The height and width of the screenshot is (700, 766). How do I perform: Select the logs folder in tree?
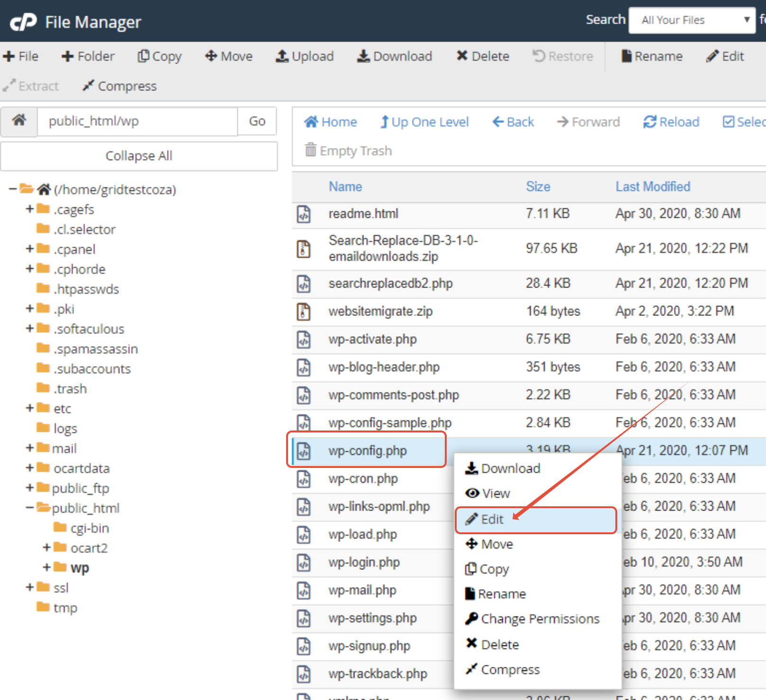coord(65,429)
